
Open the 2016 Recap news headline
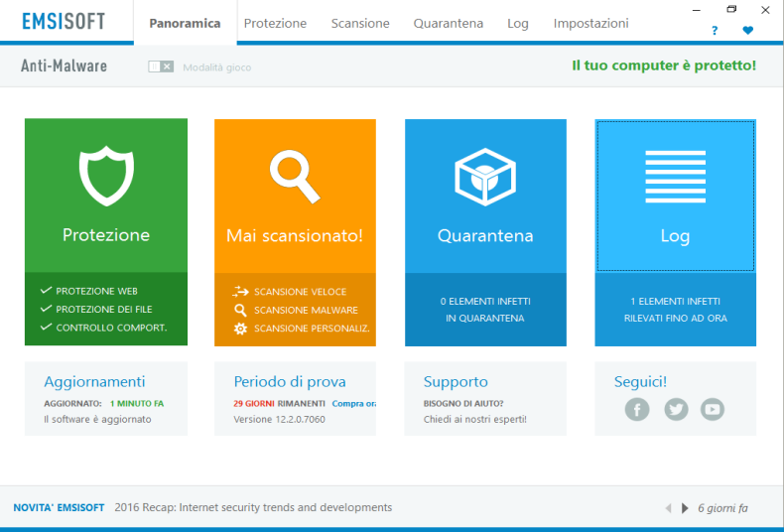[253, 507]
